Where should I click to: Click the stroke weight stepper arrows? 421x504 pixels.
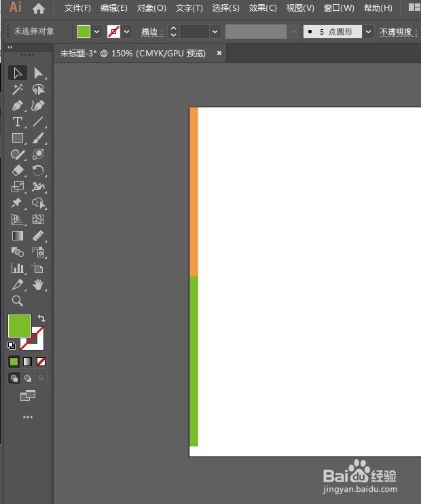coord(173,31)
